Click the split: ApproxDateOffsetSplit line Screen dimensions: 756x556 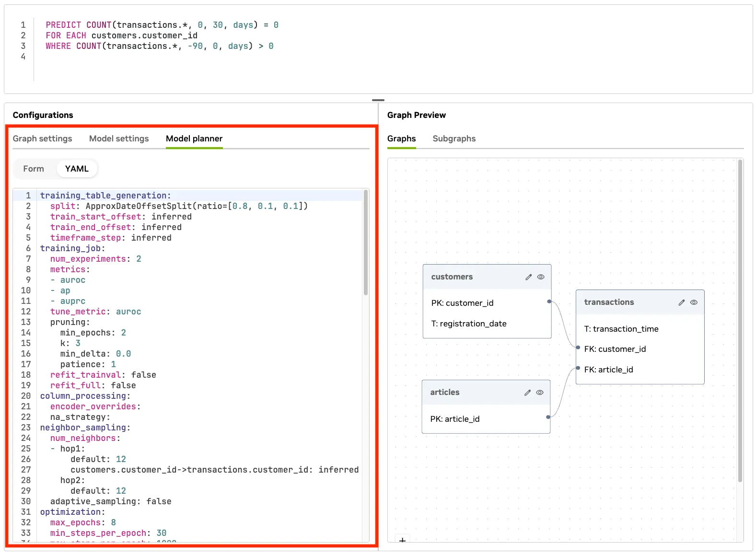[179, 206]
